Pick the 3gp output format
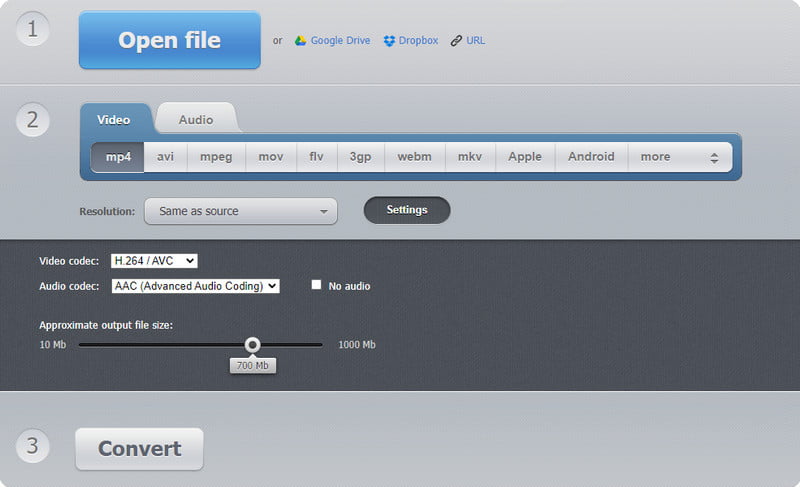 [360, 157]
